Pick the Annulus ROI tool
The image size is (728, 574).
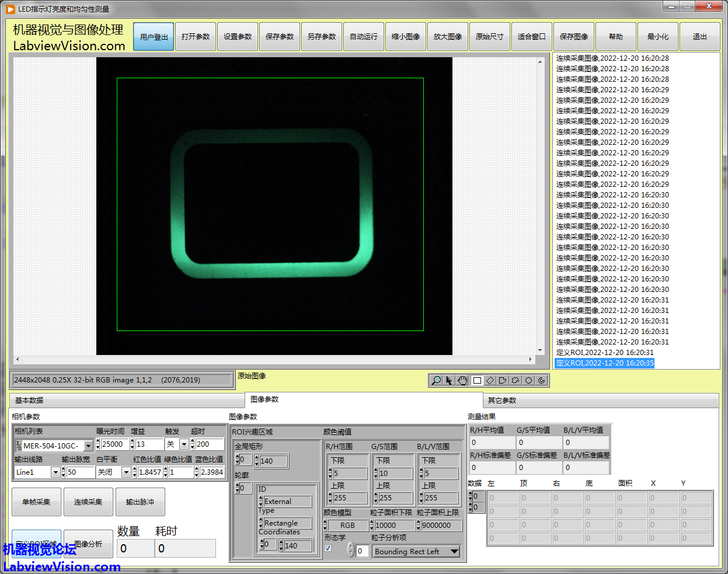click(x=542, y=380)
